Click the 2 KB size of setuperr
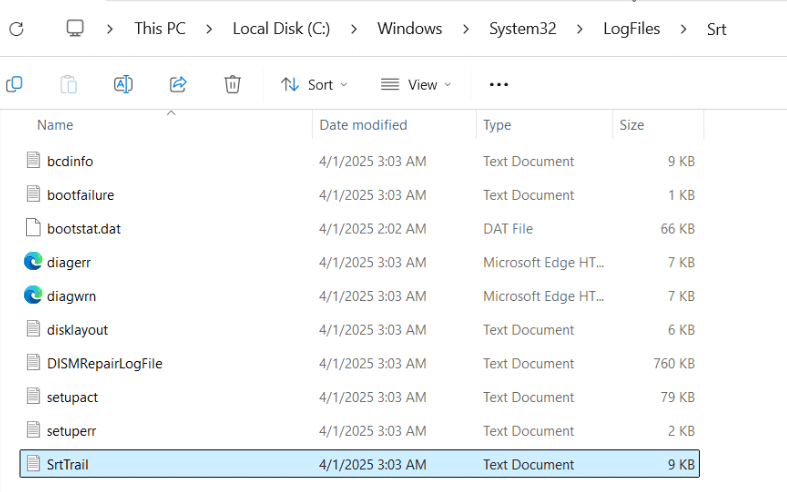This screenshot has height=492, width=787. click(681, 431)
